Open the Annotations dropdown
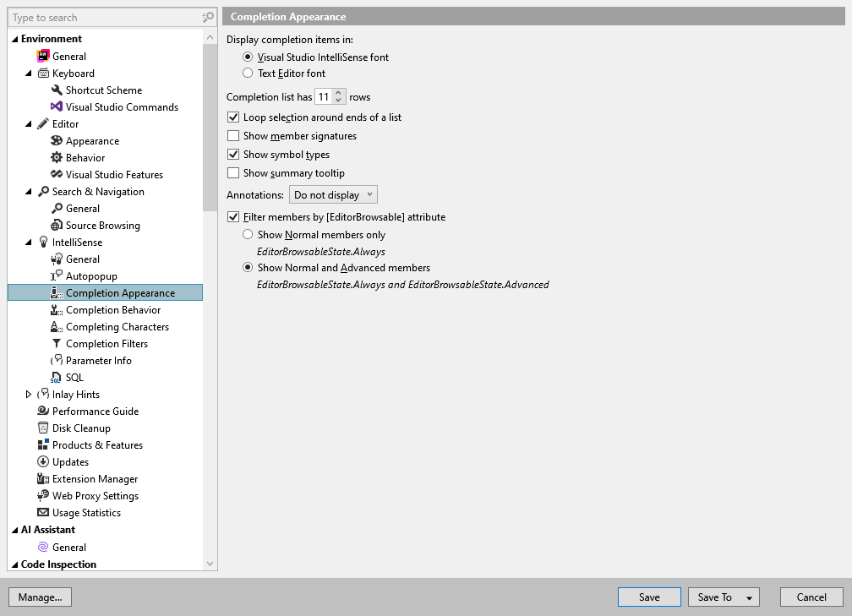Screen dimensions: 852x616 coord(333,194)
